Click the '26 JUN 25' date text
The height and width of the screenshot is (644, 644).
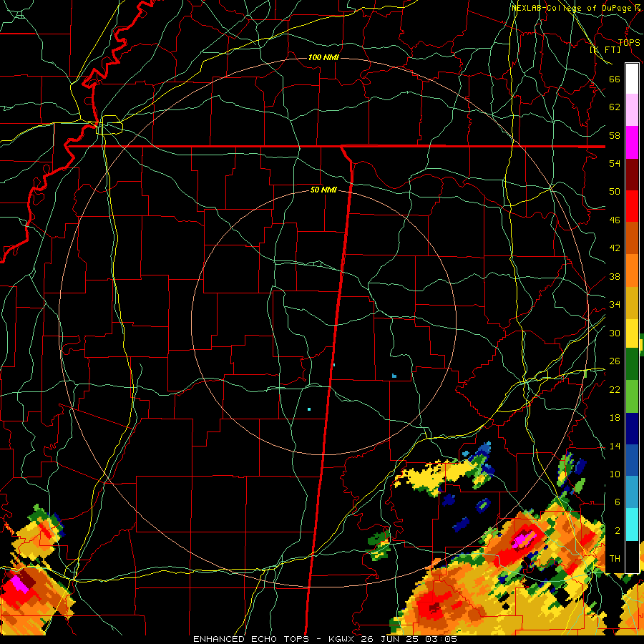(391, 639)
